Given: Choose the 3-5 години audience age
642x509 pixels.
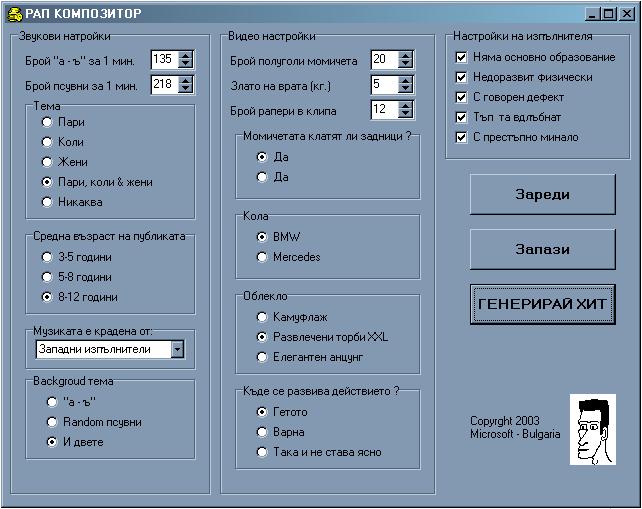Looking at the screenshot, I should [47, 257].
